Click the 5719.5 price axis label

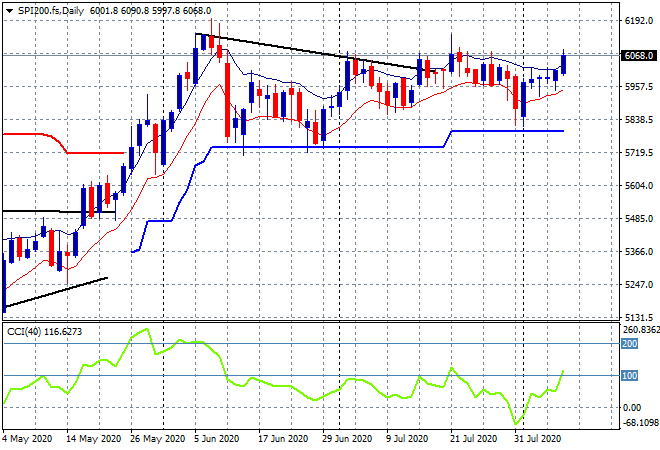pos(639,153)
